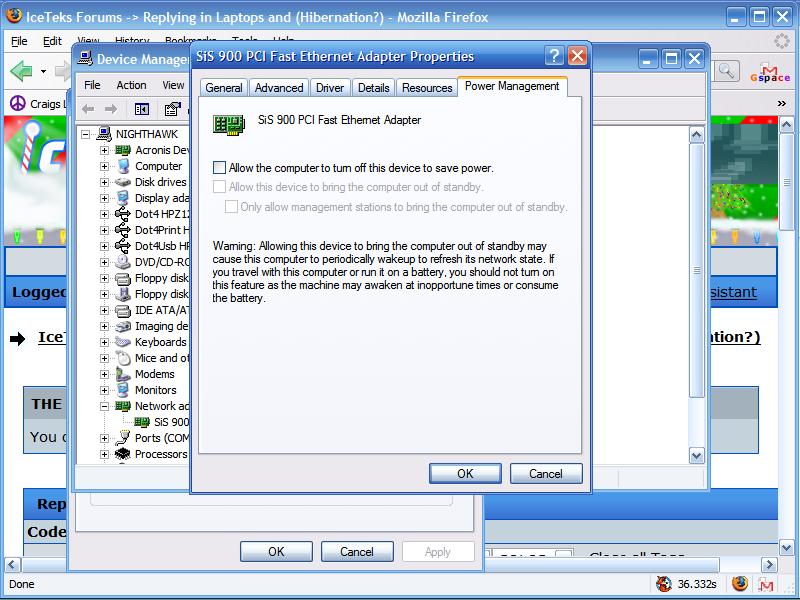Click the Ports (COM) icon in the tree

click(x=123, y=438)
